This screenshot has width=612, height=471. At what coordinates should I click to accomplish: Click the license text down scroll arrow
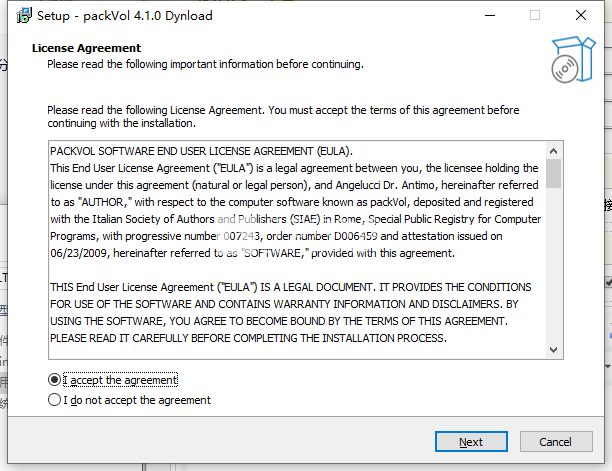(553, 350)
